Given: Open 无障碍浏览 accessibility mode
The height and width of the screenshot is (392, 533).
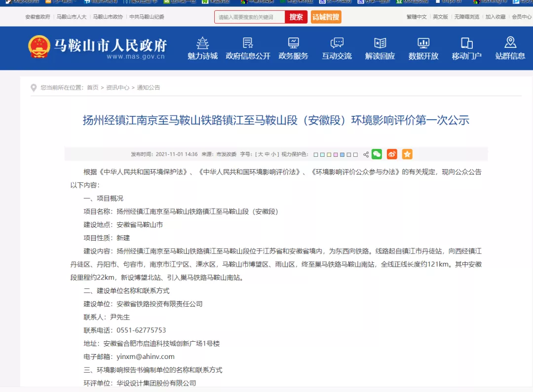Looking at the screenshot, I should (x=467, y=17).
